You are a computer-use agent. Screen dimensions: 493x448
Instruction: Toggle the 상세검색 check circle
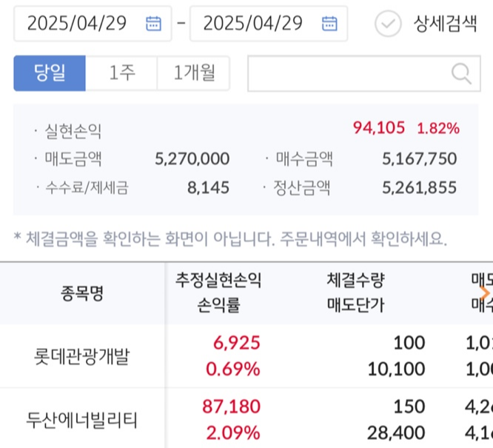pyautogui.click(x=388, y=24)
